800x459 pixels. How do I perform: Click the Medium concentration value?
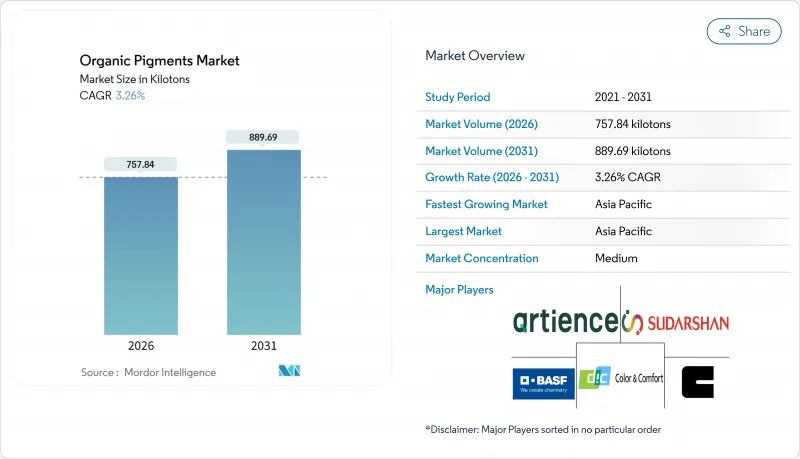coord(616,258)
